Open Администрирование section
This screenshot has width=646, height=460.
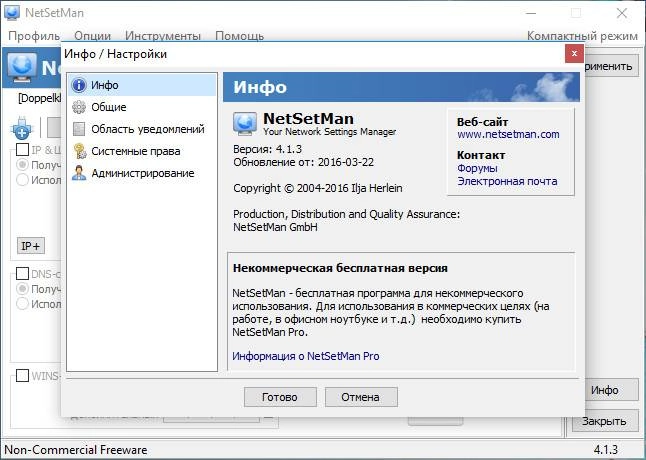pyautogui.click(x=142, y=173)
